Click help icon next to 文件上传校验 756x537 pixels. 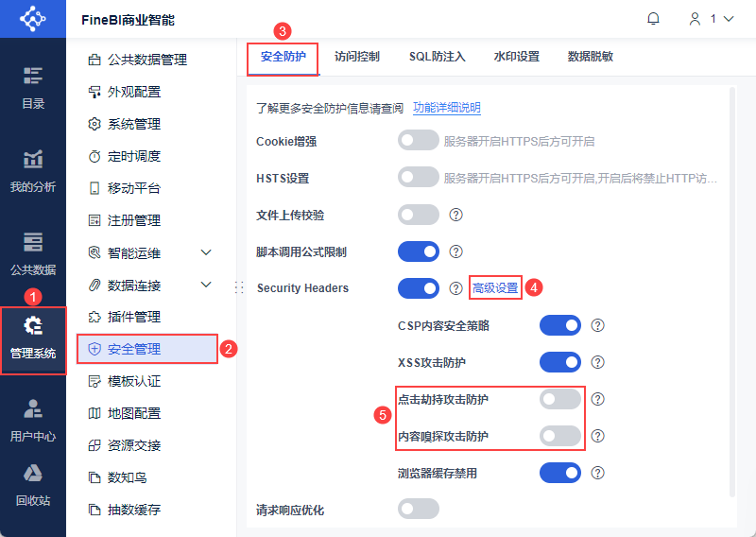click(455, 215)
